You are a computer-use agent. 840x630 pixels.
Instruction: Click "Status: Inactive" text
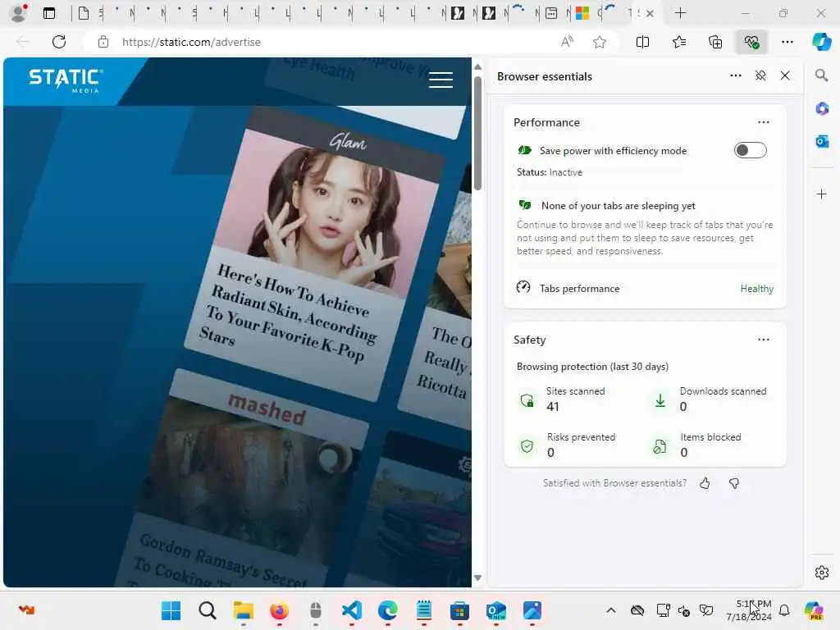549,172
